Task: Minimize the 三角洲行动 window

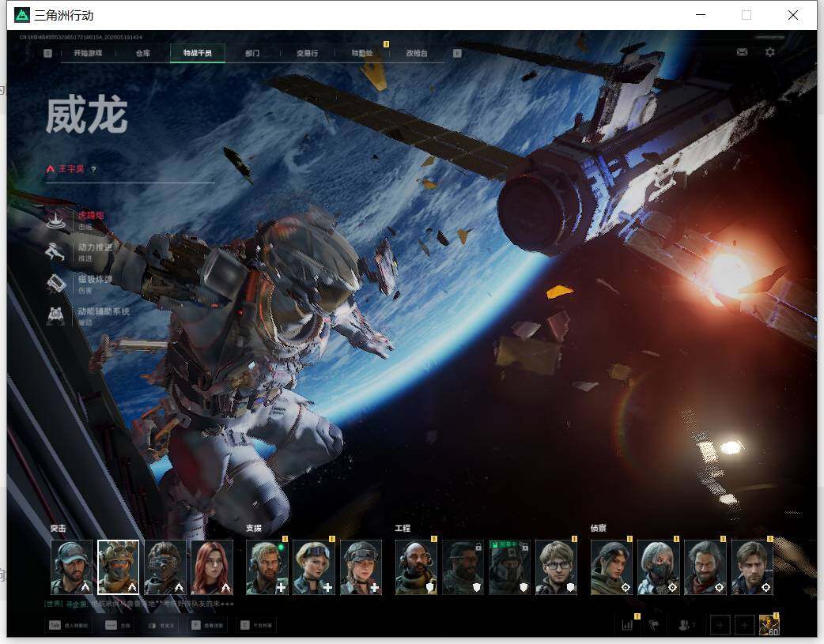Action: [x=701, y=15]
